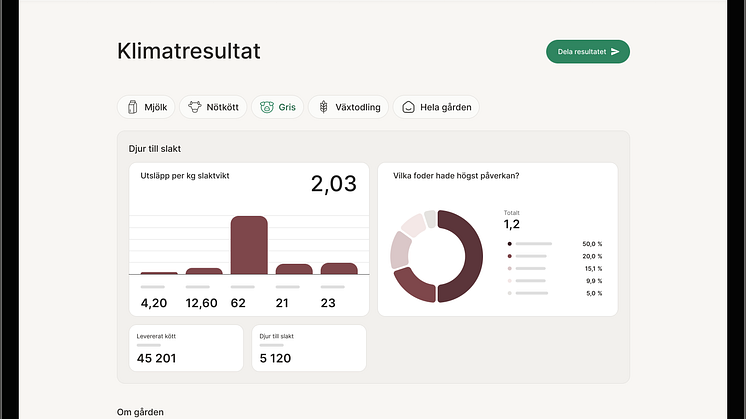
Task: Click the cow head icon
Action: point(195,107)
